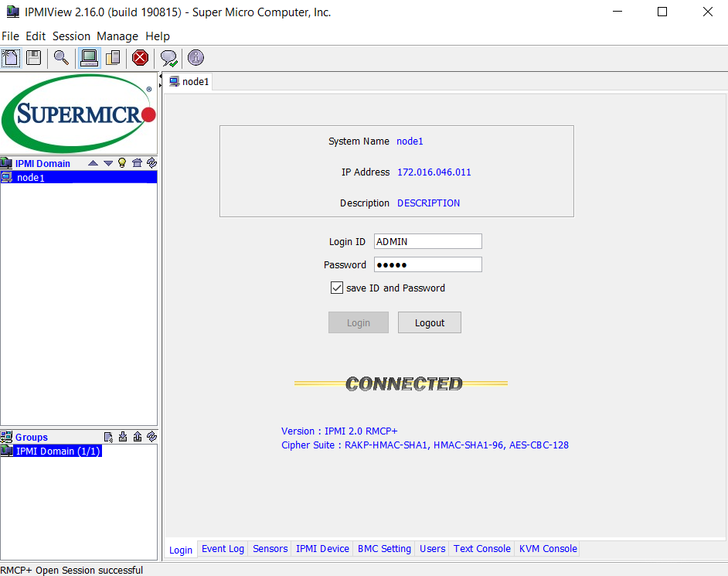728x576 pixels.
Task: Click the Cipher Suite line
Action: tap(425, 445)
